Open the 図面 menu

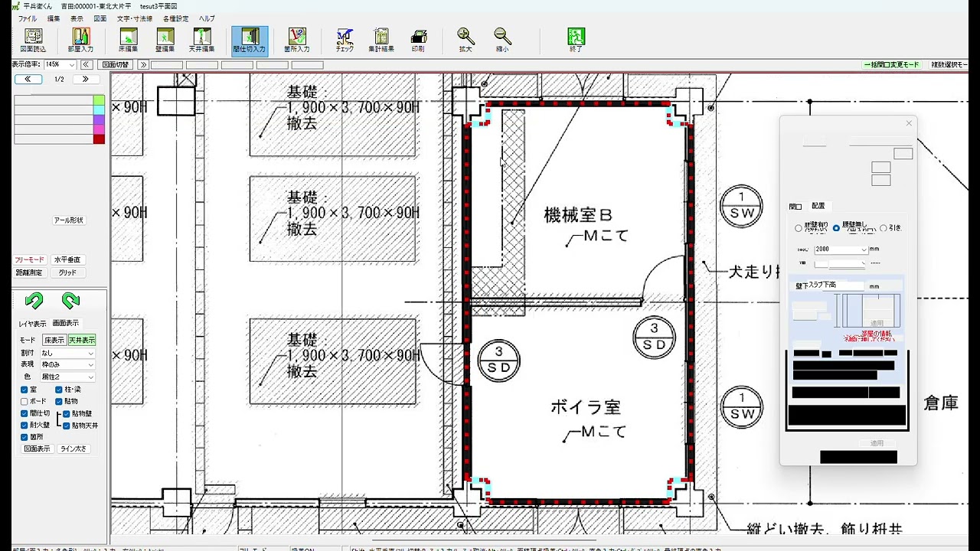100,18
